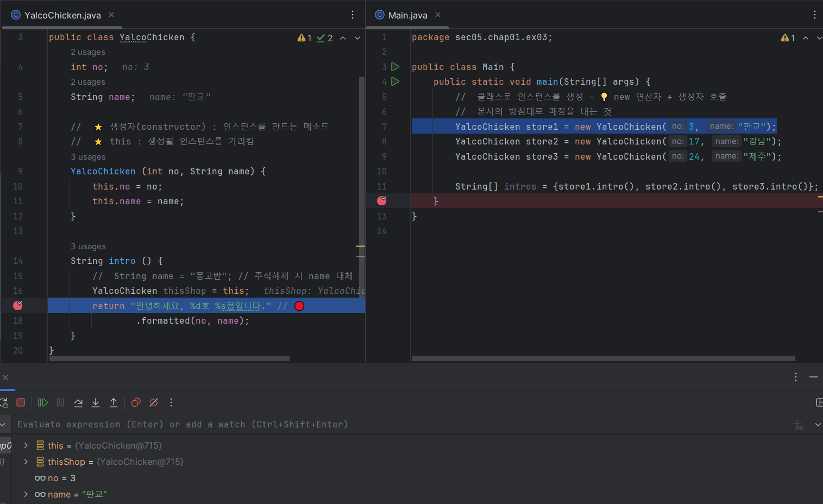
Task: Click the 'no:' parameter hint on the store2 line
Action: 677,141
